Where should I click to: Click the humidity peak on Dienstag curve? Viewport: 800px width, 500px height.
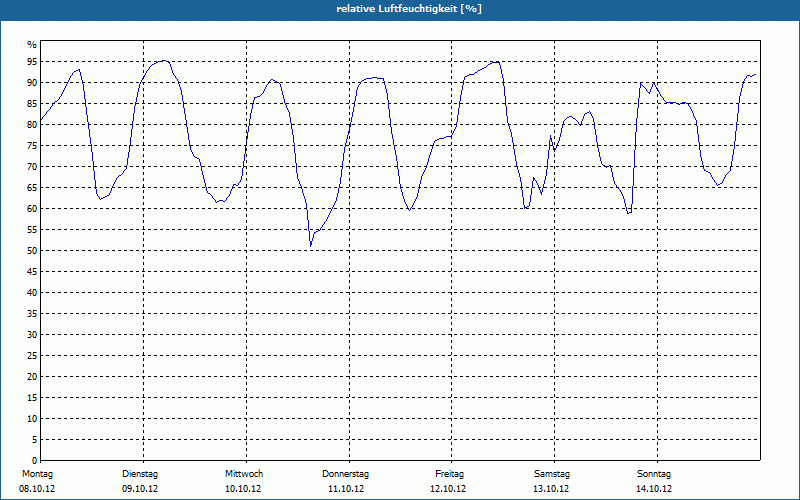(163, 60)
